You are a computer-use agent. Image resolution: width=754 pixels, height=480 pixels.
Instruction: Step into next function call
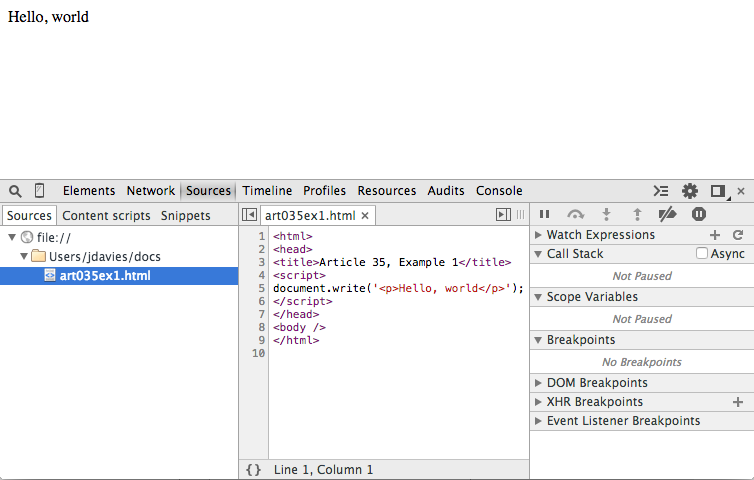(x=606, y=214)
